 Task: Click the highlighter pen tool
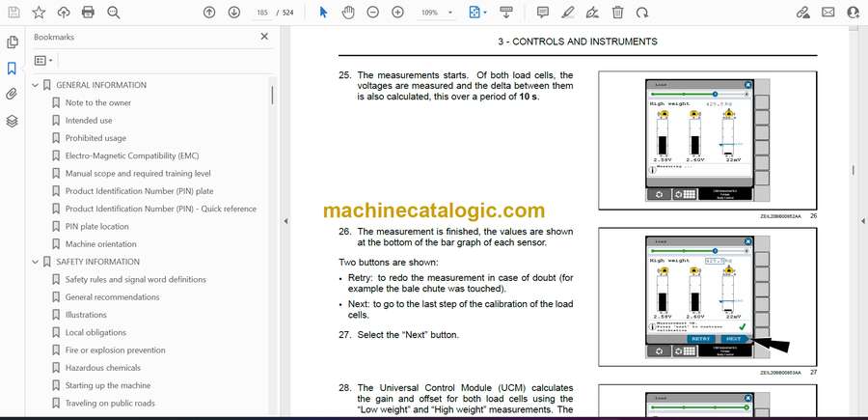[x=567, y=13]
